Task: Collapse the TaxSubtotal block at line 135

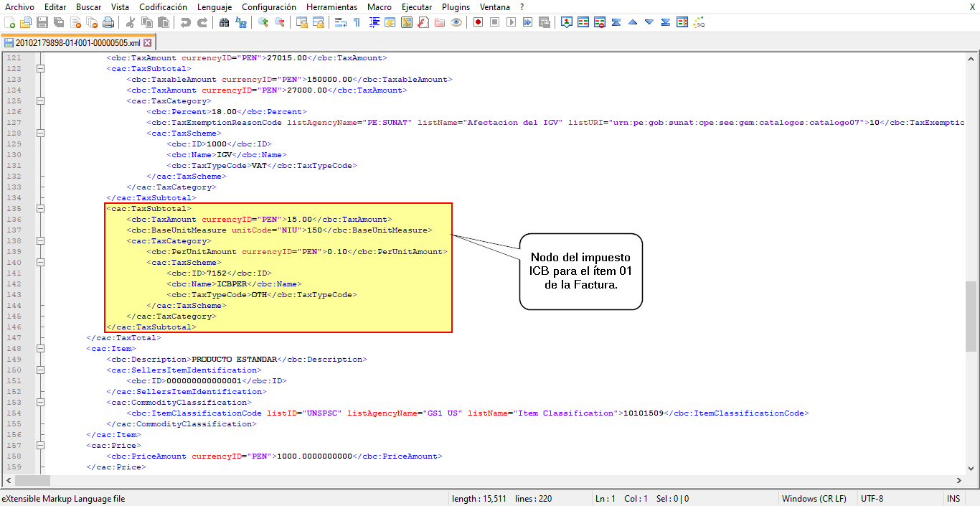Action: coord(40,209)
